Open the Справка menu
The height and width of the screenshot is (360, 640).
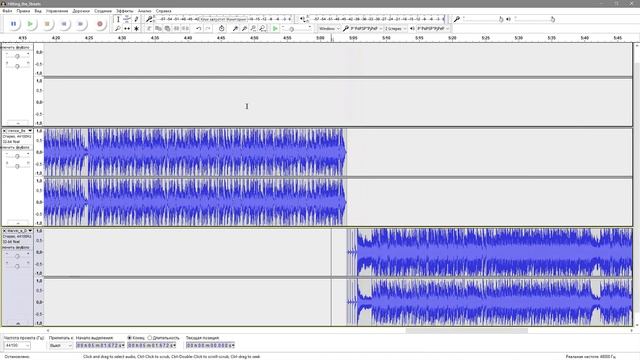tap(164, 11)
